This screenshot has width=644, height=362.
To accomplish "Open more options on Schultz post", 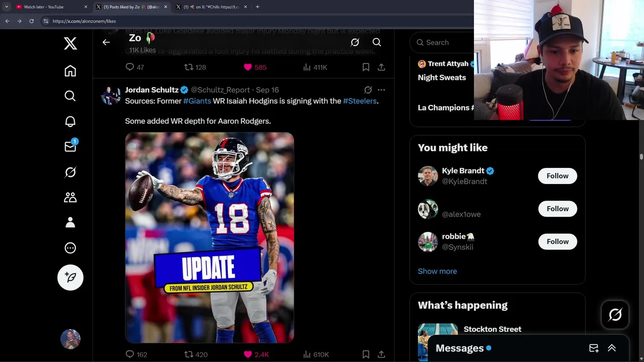I will 381,90.
